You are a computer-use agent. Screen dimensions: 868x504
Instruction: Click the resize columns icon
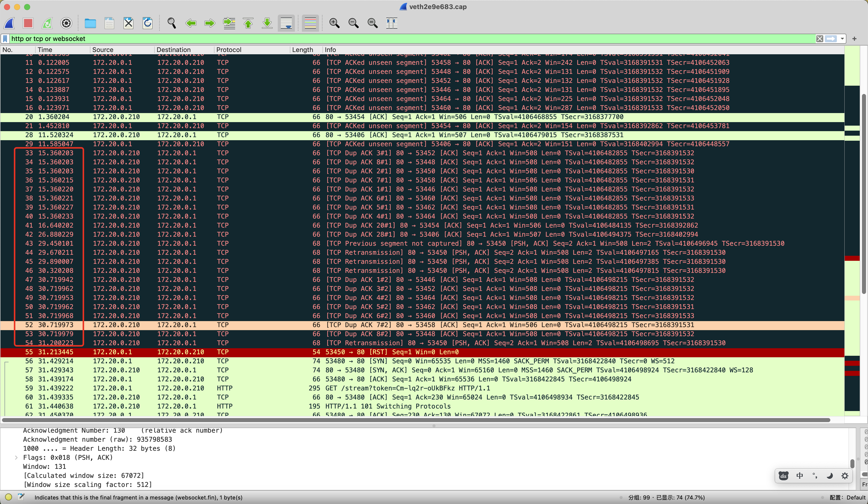(x=392, y=23)
